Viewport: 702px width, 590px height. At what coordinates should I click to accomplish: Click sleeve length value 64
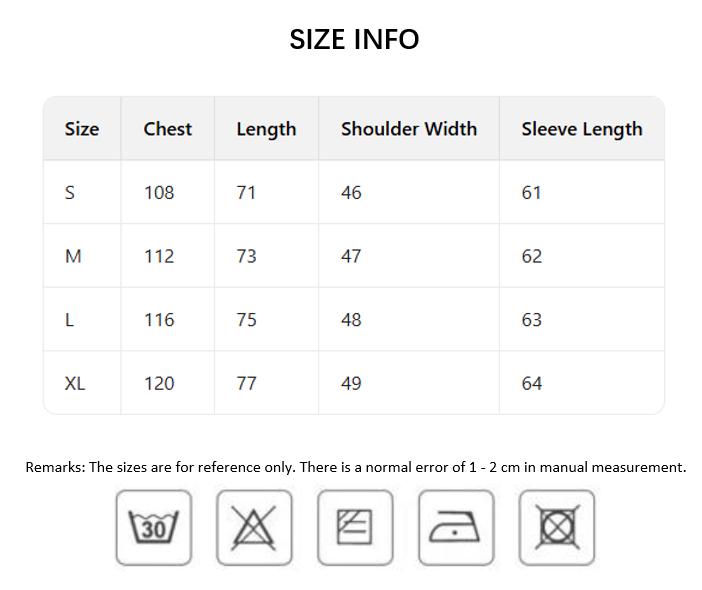[x=531, y=383]
